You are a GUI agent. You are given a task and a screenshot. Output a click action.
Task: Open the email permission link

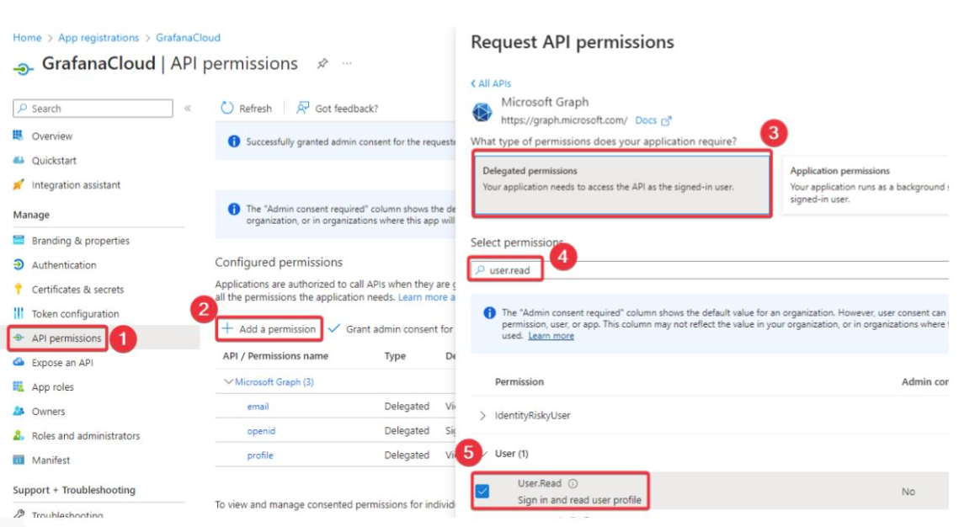coord(258,407)
